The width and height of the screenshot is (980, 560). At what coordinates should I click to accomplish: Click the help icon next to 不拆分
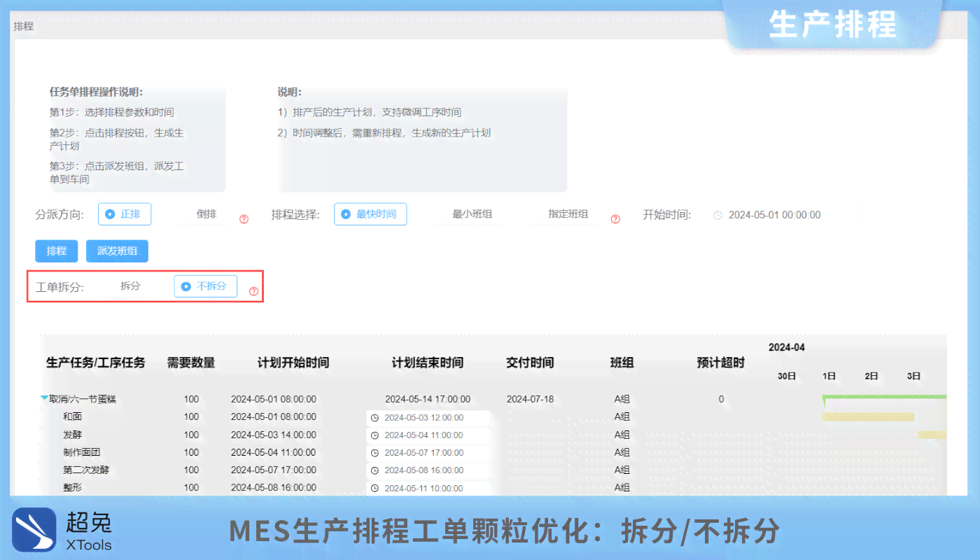tap(253, 291)
